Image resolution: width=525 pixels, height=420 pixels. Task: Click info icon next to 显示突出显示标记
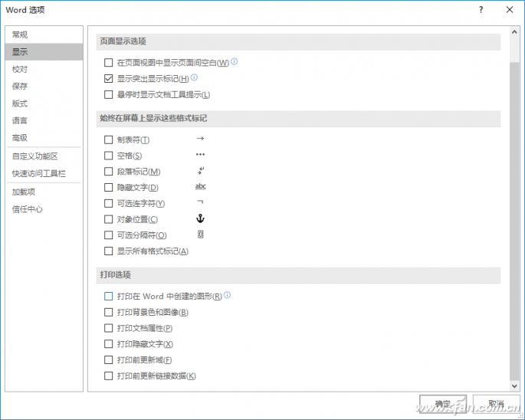195,77
